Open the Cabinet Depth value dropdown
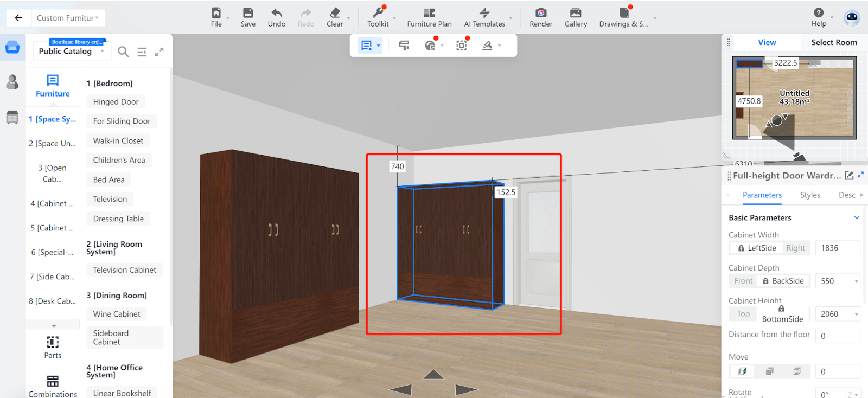The height and width of the screenshot is (398, 868). pos(857,281)
